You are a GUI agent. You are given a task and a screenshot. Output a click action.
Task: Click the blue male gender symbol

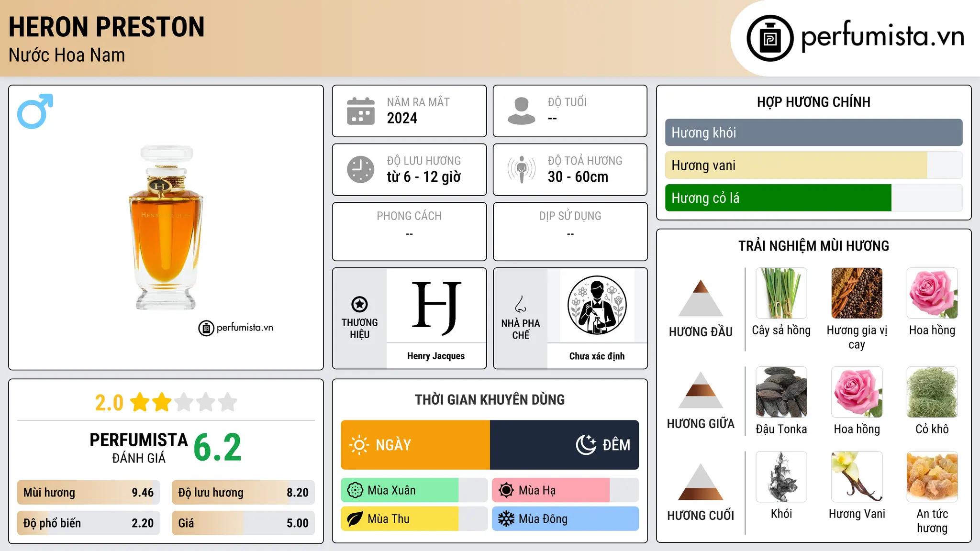tap(35, 111)
